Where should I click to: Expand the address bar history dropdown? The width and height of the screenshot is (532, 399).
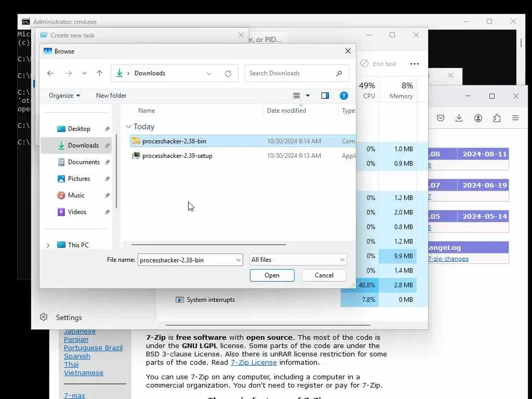(209, 74)
